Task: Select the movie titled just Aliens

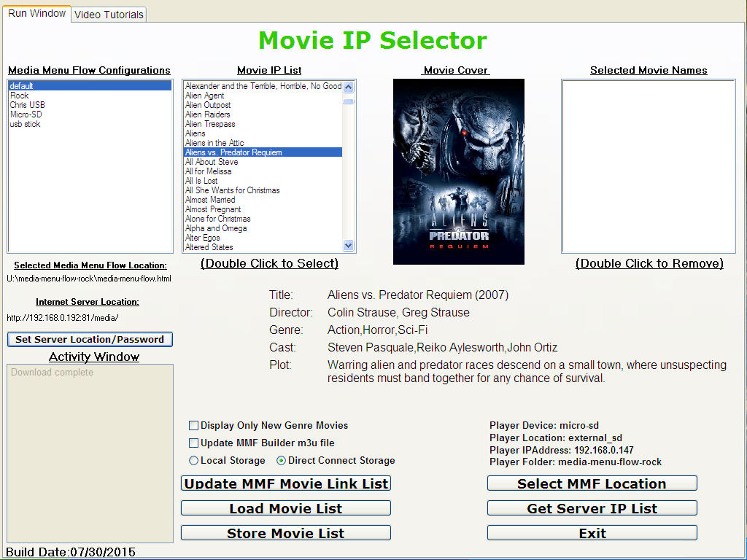Action: 263,133
